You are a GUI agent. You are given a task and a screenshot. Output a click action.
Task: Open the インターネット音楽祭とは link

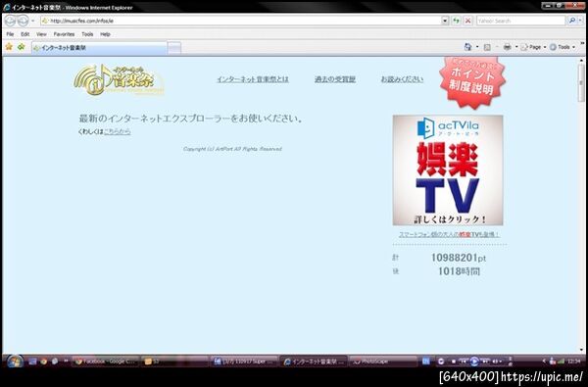(253, 79)
